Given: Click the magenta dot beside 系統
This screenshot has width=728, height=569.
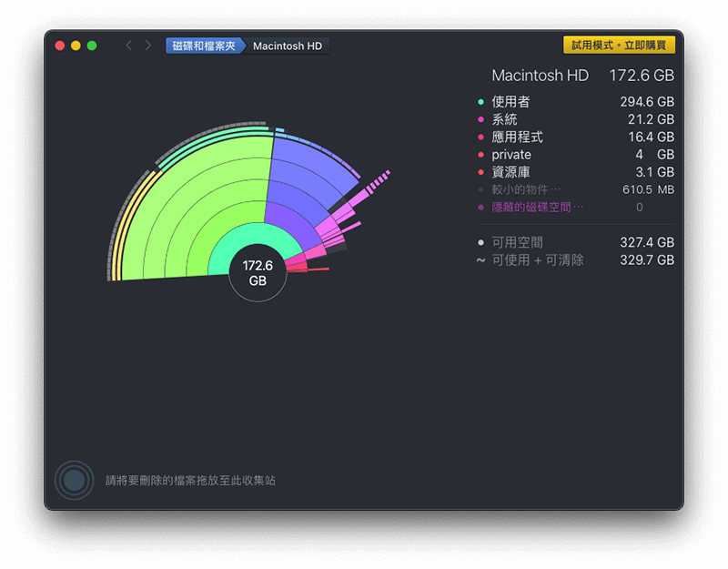Looking at the screenshot, I should 481,119.
